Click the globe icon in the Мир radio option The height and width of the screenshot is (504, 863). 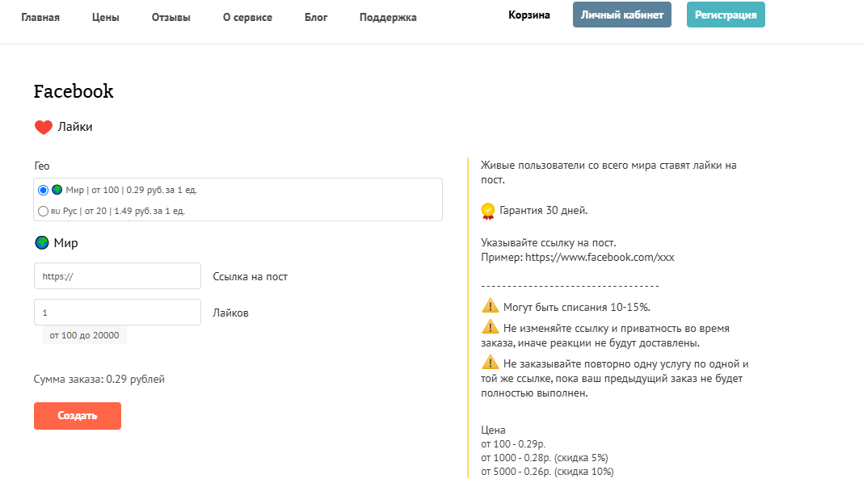click(x=57, y=190)
